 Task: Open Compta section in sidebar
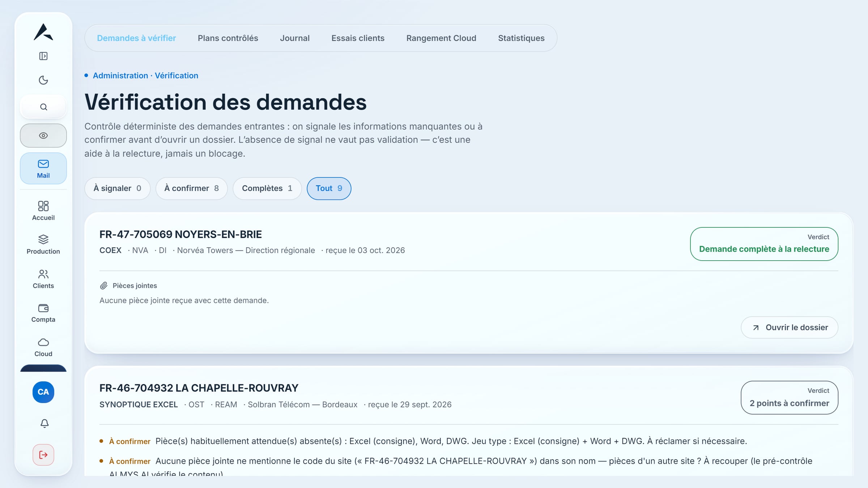click(x=43, y=313)
